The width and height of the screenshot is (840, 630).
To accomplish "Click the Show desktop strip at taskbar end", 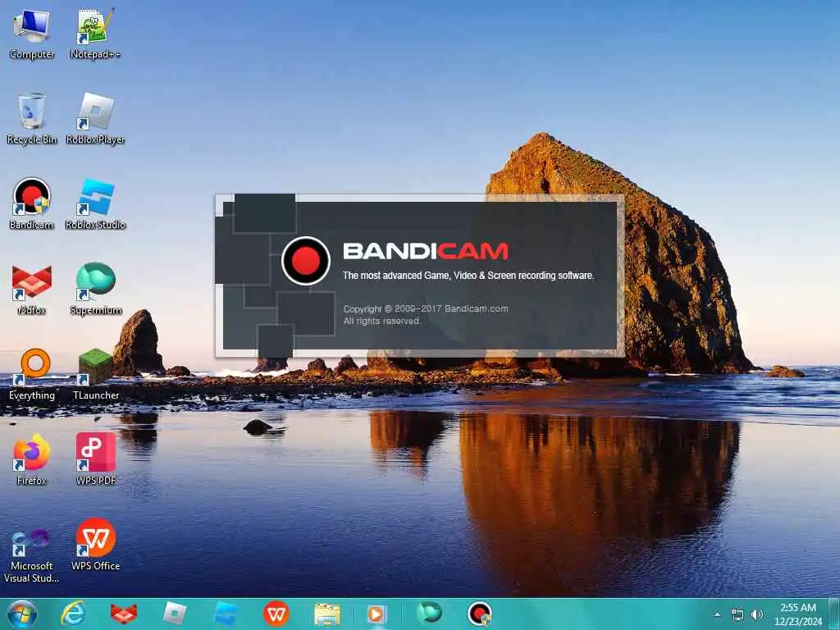I will [834, 614].
